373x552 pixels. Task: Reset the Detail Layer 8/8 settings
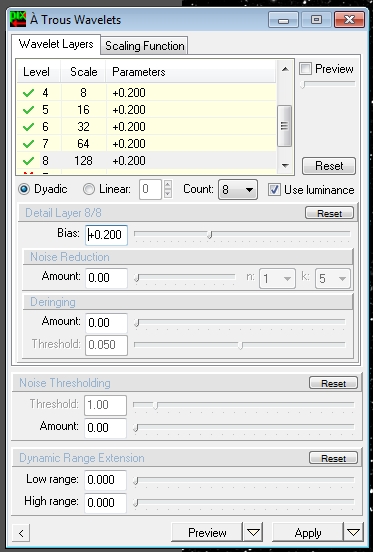click(329, 213)
